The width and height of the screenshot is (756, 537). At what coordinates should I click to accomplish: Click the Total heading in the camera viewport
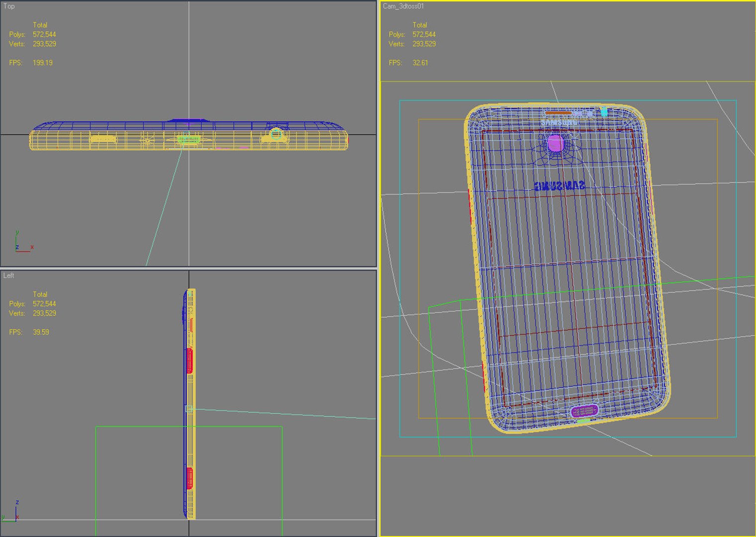tap(420, 25)
